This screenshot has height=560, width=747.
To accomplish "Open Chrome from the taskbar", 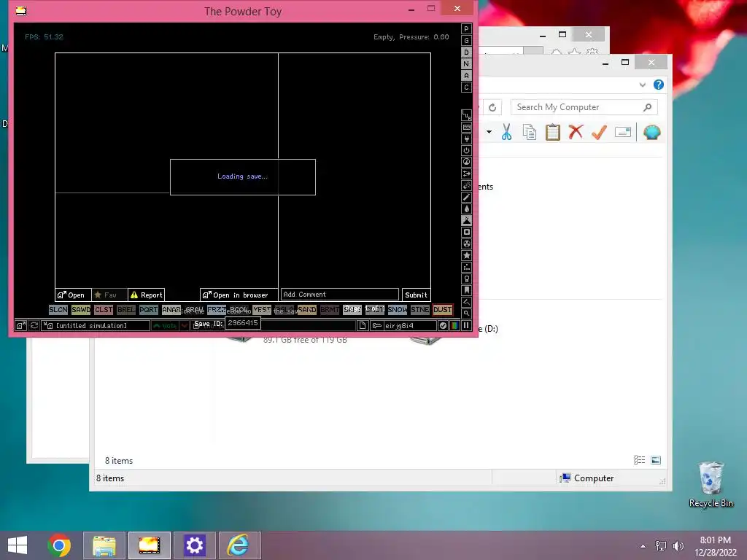I will 59,545.
